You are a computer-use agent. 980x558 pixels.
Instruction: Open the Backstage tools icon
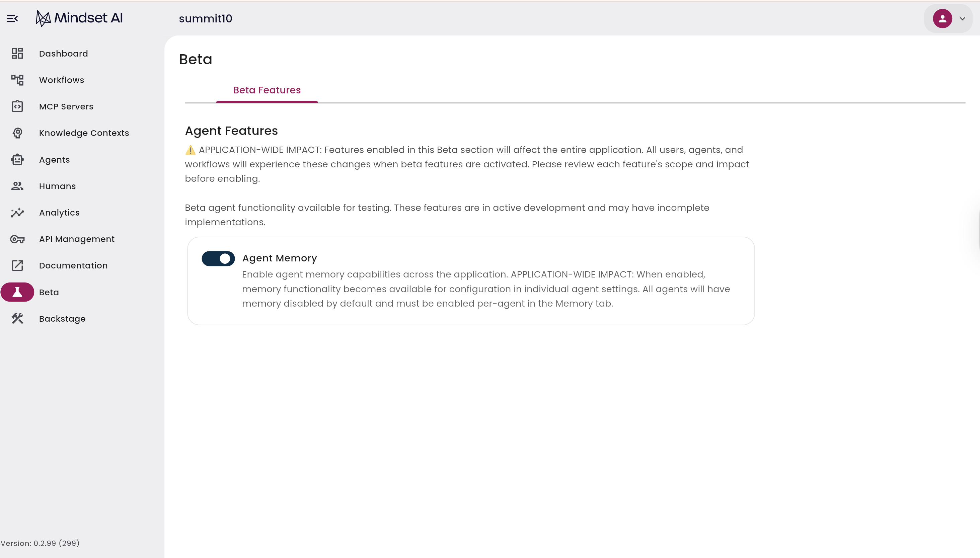17,318
